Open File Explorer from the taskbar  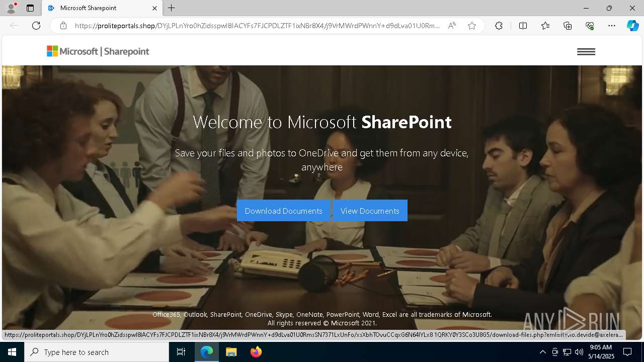231,352
